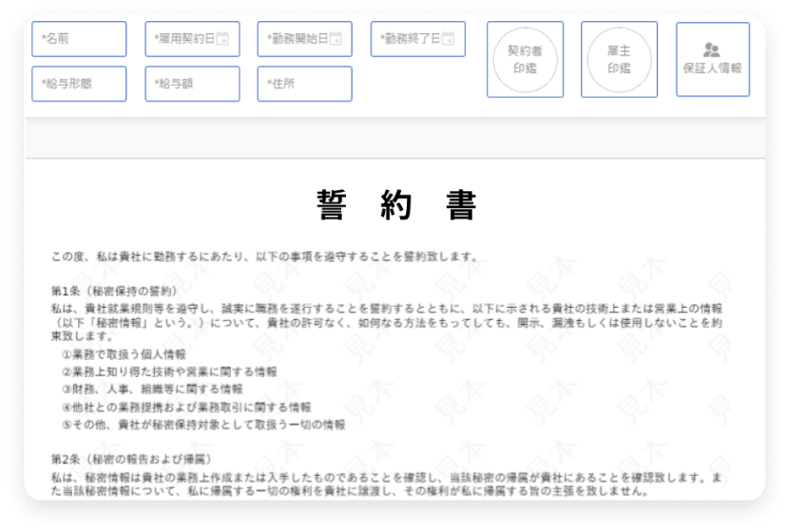Click the people icon above 保証人情報
Image resolution: width=788 pixels, height=532 pixels.
pyautogui.click(x=712, y=49)
